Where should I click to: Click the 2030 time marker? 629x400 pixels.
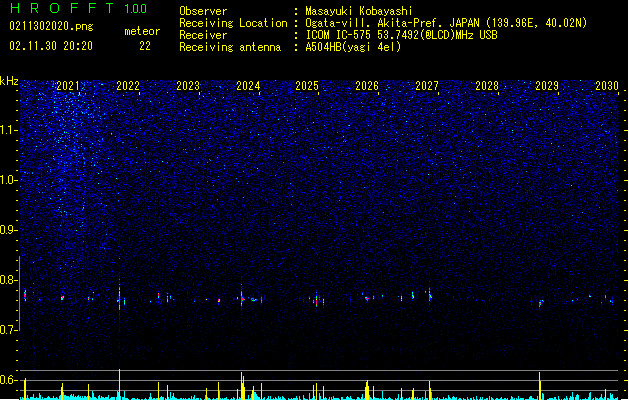tap(607, 86)
